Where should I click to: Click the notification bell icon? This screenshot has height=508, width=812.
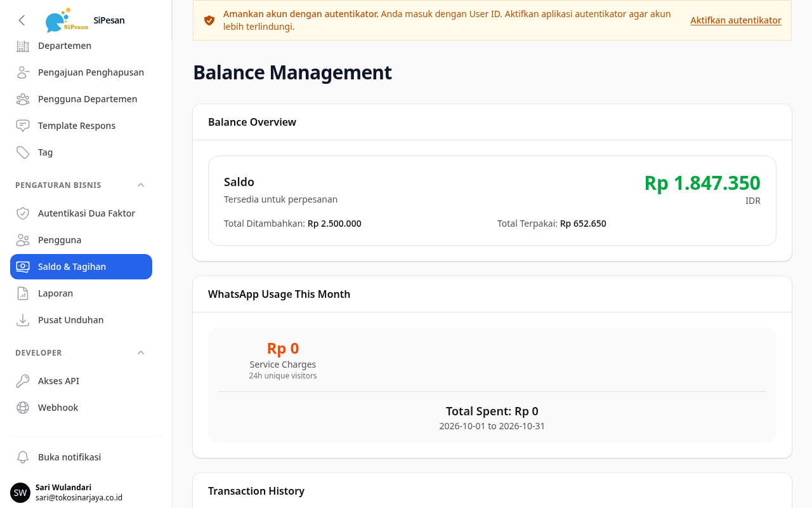(23, 457)
